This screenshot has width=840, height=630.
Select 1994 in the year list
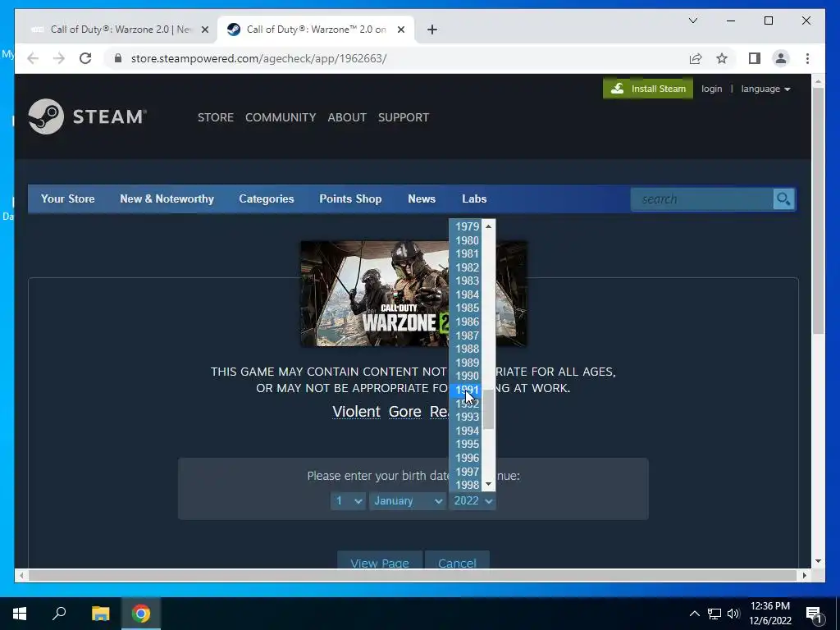pyautogui.click(x=467, y=431)
